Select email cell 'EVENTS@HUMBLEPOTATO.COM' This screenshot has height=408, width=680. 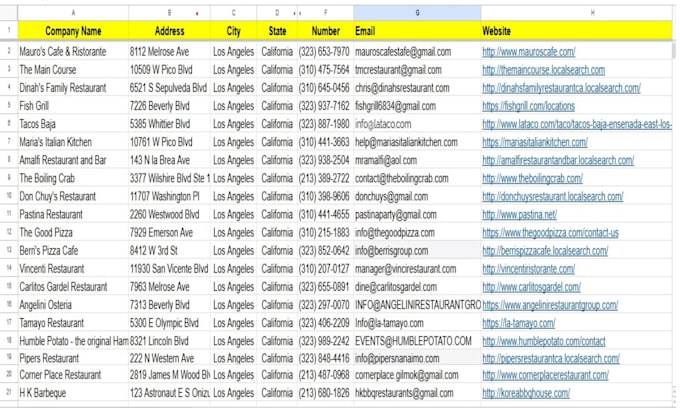(x=417, y=341)
